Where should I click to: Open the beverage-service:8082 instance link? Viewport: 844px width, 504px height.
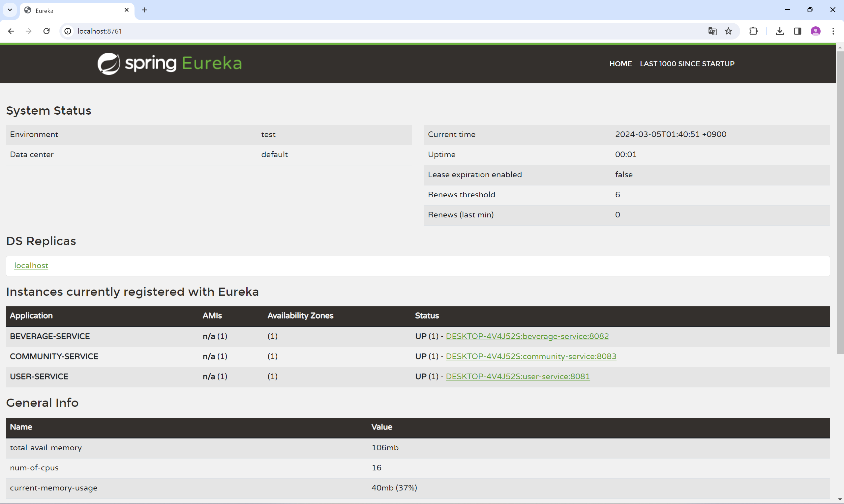(x=527, y=336)
